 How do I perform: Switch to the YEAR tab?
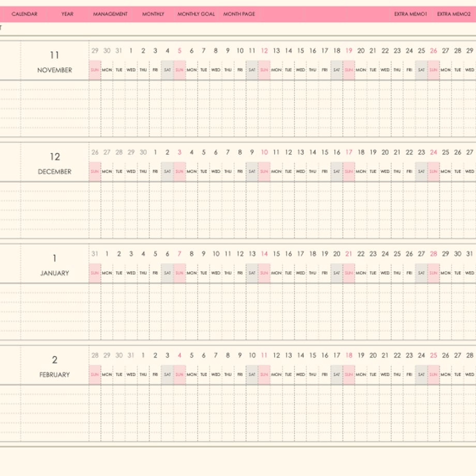tap(67, 14)
